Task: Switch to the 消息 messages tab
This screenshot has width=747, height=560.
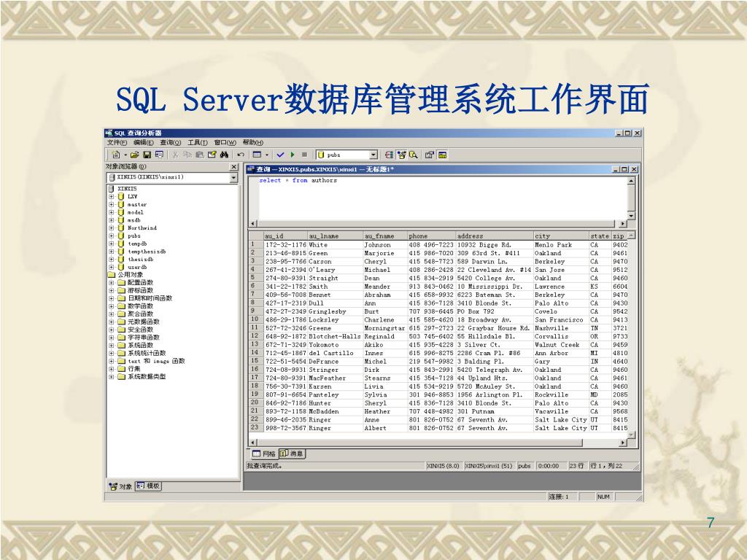Action: point(292,454)
